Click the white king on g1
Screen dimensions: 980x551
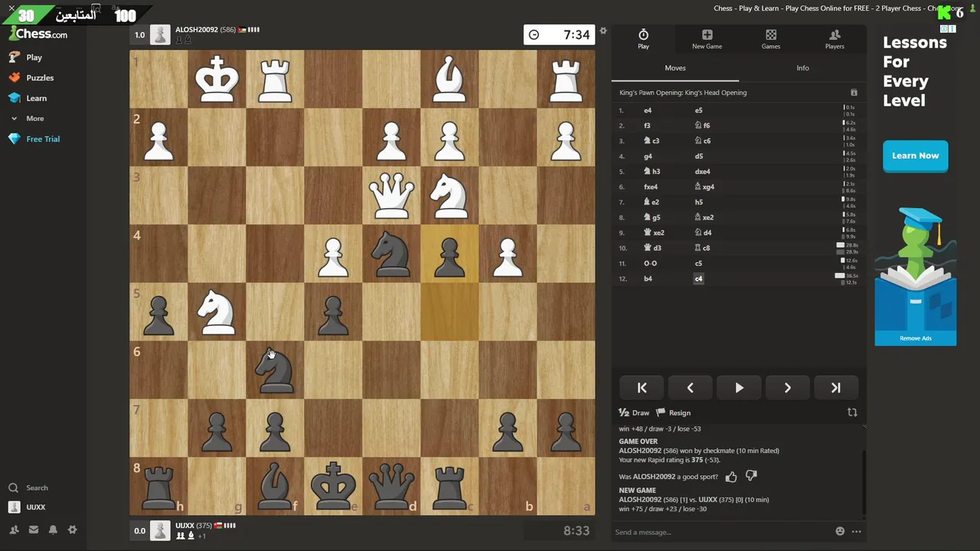217,79
